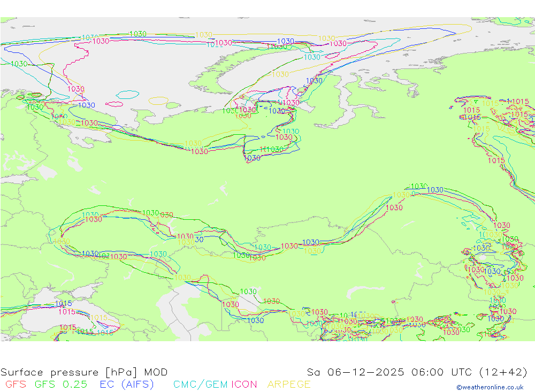Click the EC (AIFS) legend label
535x392 pixels.
click(127, 385)
